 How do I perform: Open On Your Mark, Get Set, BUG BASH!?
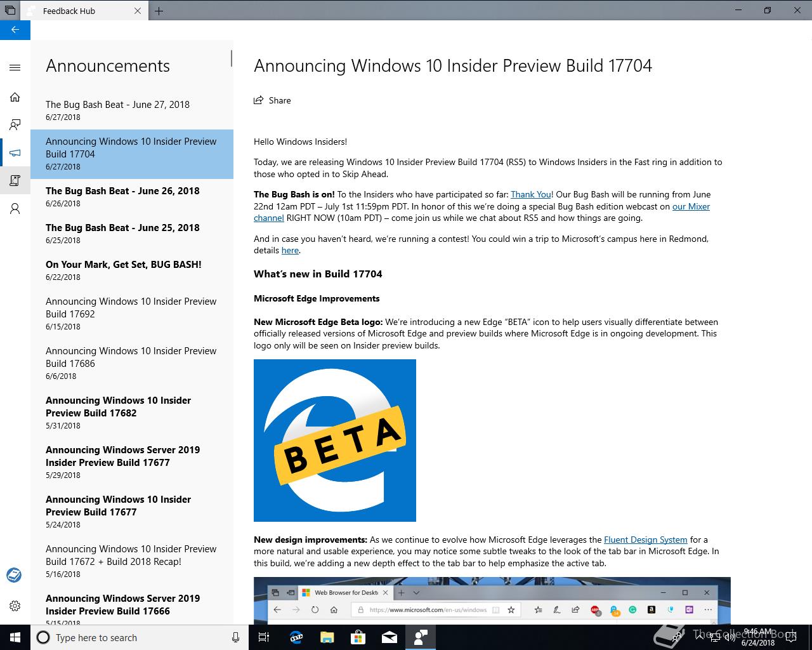click(x=132, y=270)
